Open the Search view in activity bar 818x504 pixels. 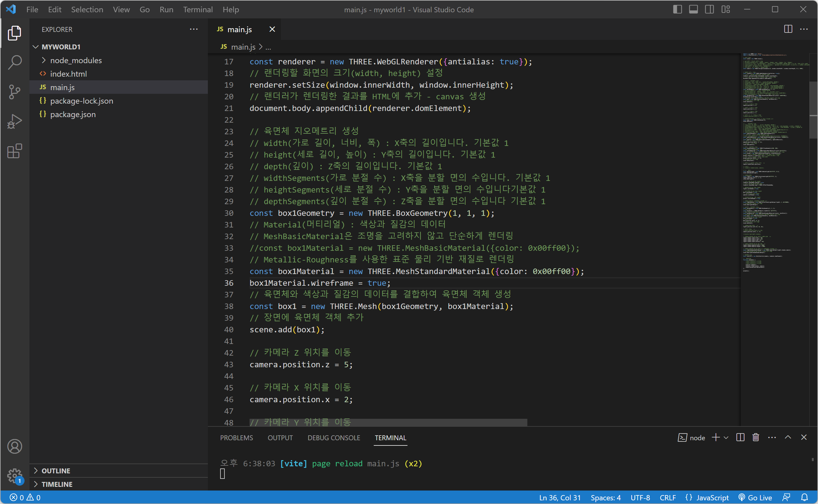(15, 62)
